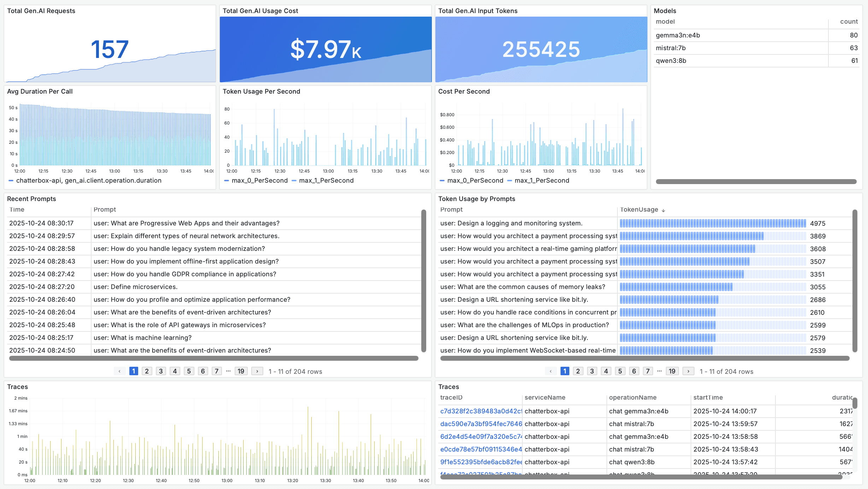The width and height of the screenshot is (868, 489).
Task: Select page 3 in Token Usage pagination
Action: click(592, 371)
